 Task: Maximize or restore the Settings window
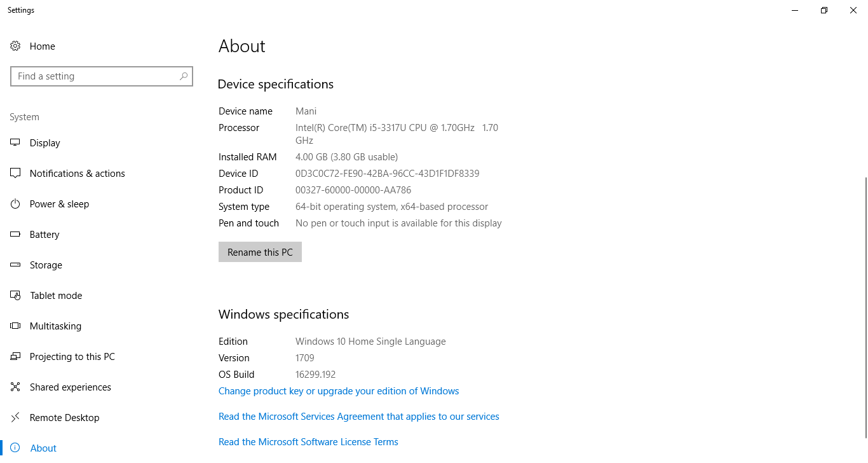coord(824,10)
